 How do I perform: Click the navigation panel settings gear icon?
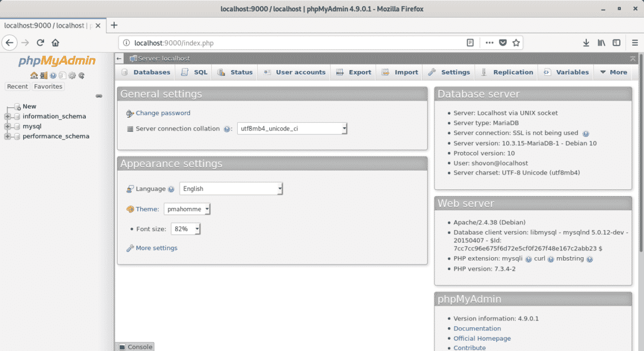[x=72, y=75]
